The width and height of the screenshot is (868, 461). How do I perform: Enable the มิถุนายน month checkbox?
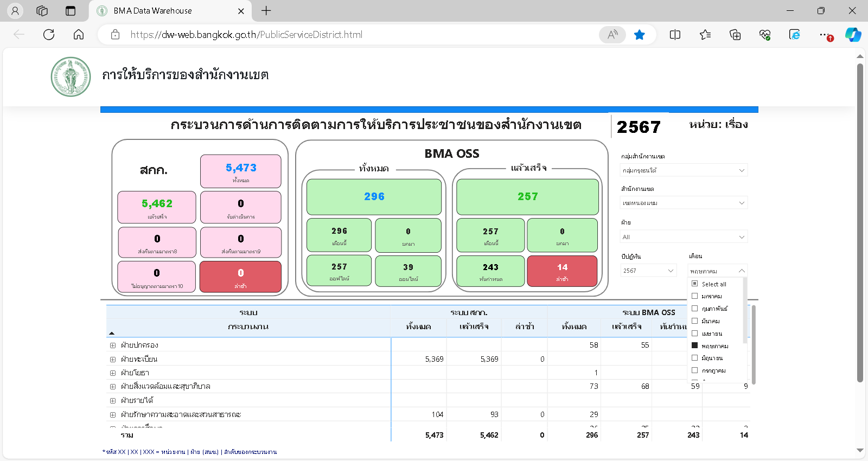tap(694, 358)
